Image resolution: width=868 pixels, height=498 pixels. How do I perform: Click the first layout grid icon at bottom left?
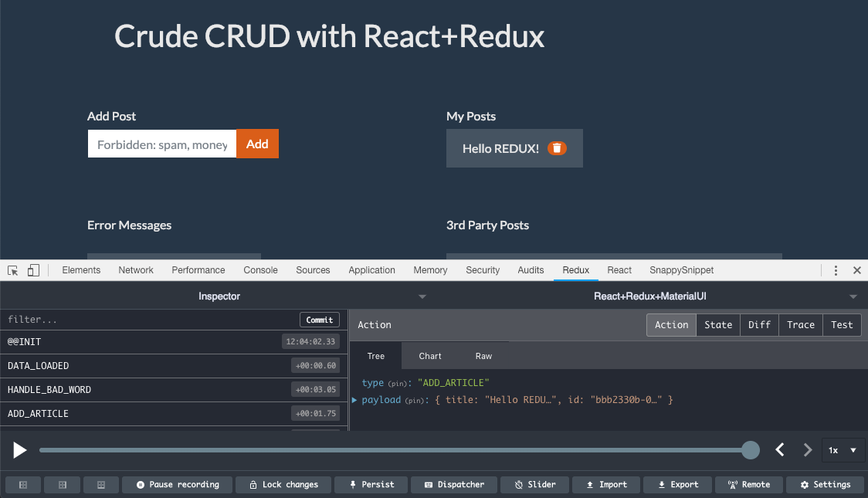coord(23,485)
